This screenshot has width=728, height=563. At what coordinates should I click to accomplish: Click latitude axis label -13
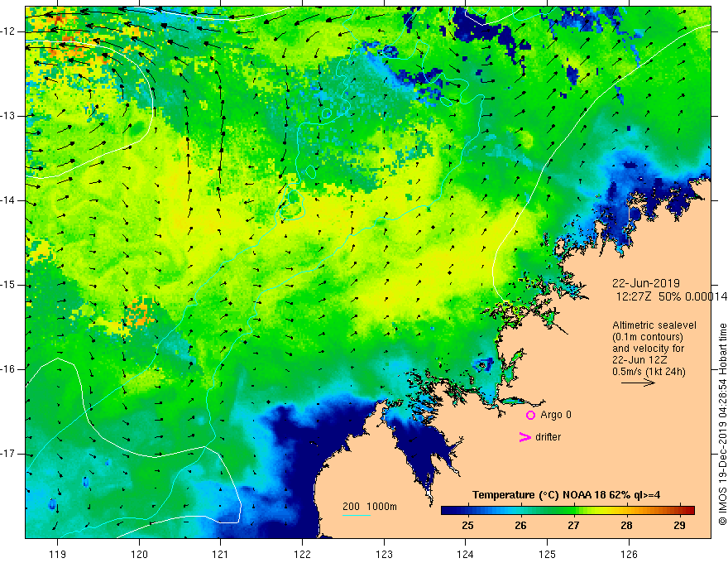click(9, 116)
